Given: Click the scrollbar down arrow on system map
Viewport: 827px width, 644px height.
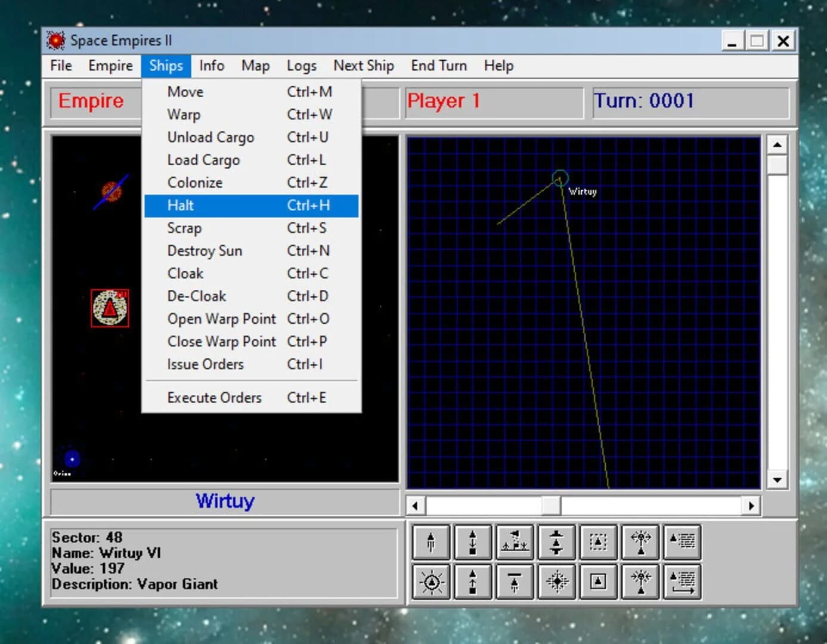Looking at the screenshot, I should pyautogui.click(x=777, y=480).
